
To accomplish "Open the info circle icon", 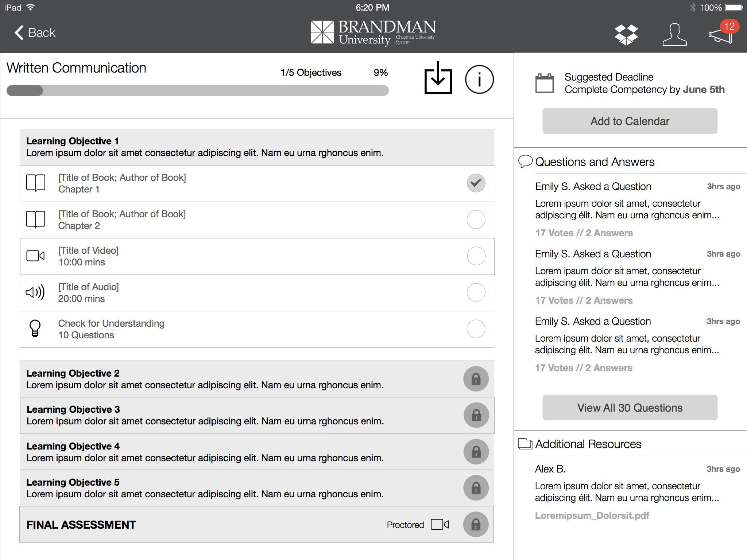I will (x=479, y=79).
